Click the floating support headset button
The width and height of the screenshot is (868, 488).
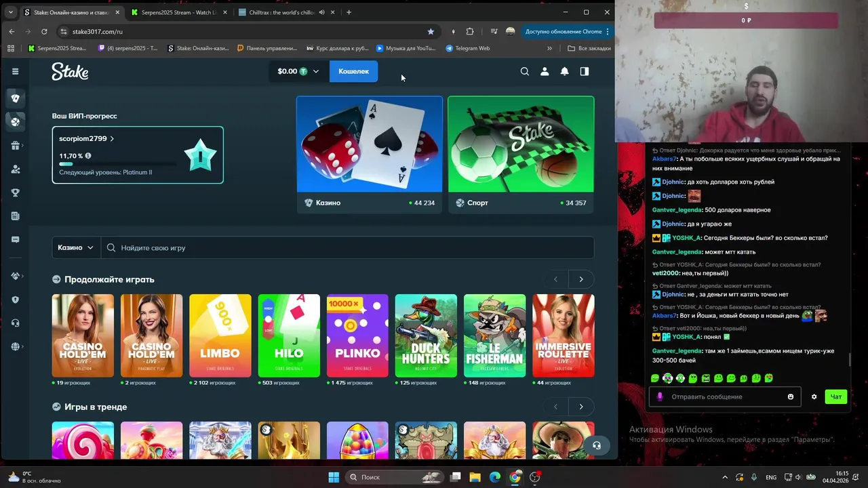(x=596, y=445)
